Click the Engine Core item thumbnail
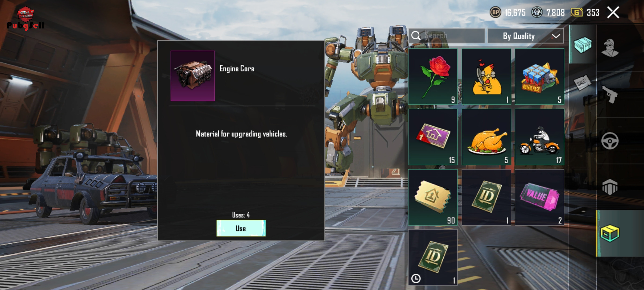Screen dimensions: 644x290 (193, 76)
